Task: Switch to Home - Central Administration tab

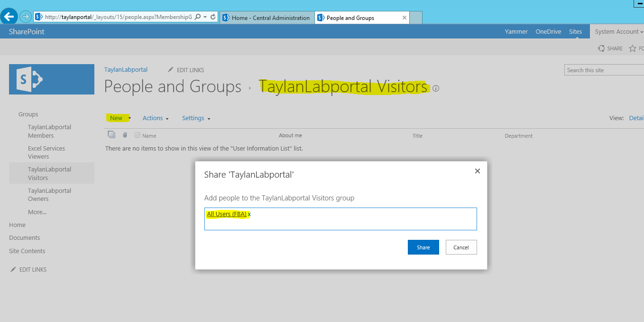Action: click(267, 18)
